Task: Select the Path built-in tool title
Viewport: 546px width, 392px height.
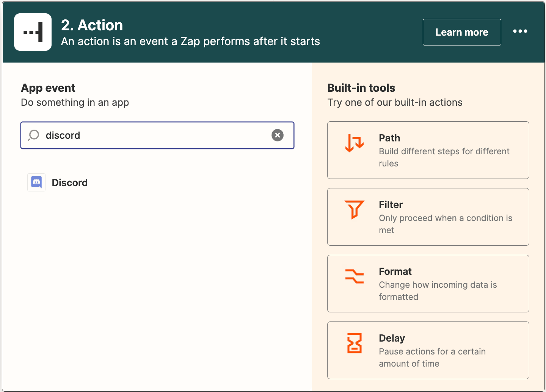Action: point(389,138)
